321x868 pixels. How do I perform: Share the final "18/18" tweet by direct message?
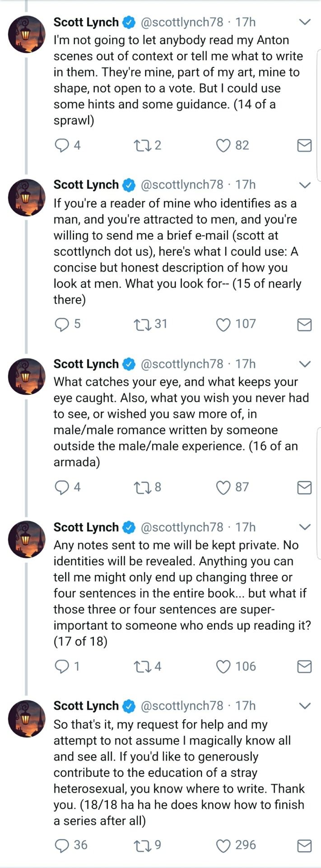pos(304,845)
